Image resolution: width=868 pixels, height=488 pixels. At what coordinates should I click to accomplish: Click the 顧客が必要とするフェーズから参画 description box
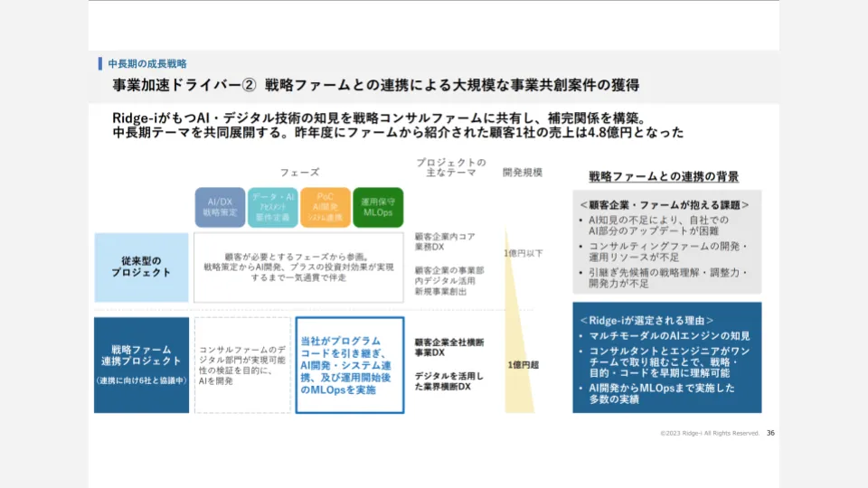297,267
